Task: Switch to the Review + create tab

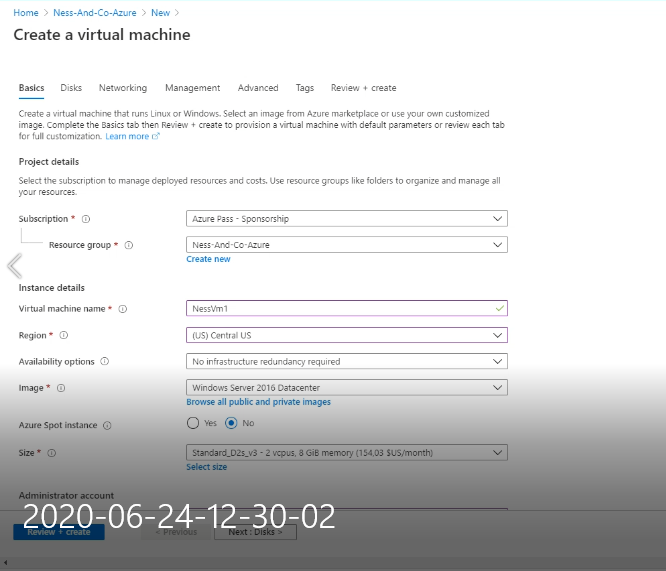Action: (364, 88)
